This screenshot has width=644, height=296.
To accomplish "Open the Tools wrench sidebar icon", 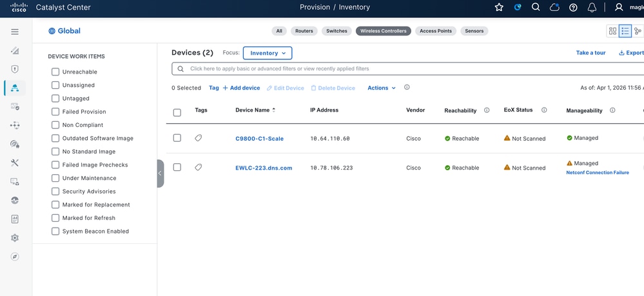I will click(15, 163).
